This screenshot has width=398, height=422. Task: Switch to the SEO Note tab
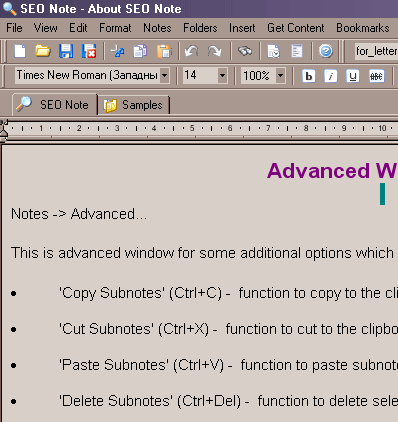[55, 105]
